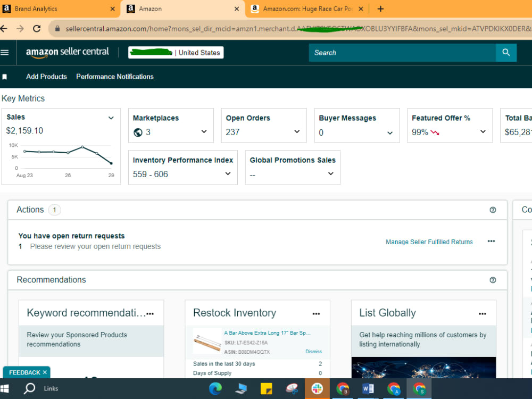The width and height of the screenshot is (532, 399).
Task: Open more options on Restock Inventory card
Action: click(316, 314)
